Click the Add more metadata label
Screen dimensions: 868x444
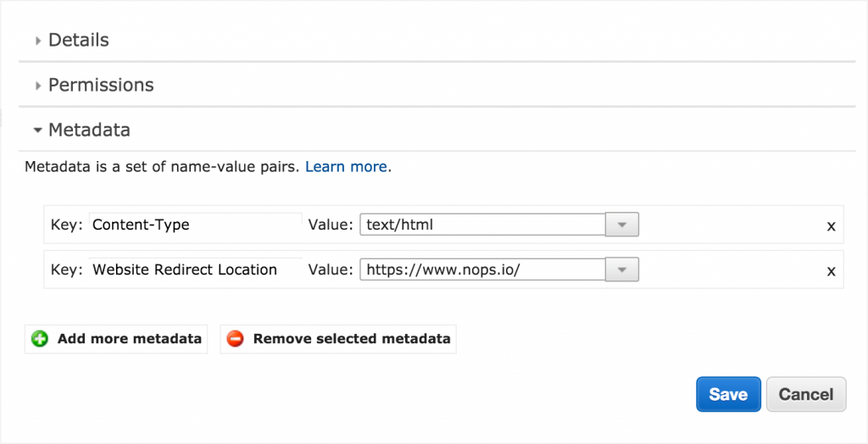tap(130, 339)
